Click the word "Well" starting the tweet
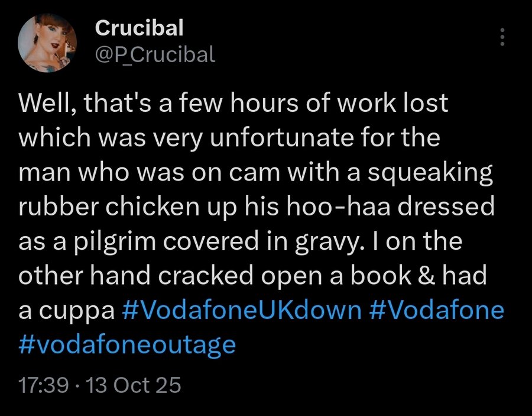The width and height of the screenshot is (532, 416). point(42,105)
